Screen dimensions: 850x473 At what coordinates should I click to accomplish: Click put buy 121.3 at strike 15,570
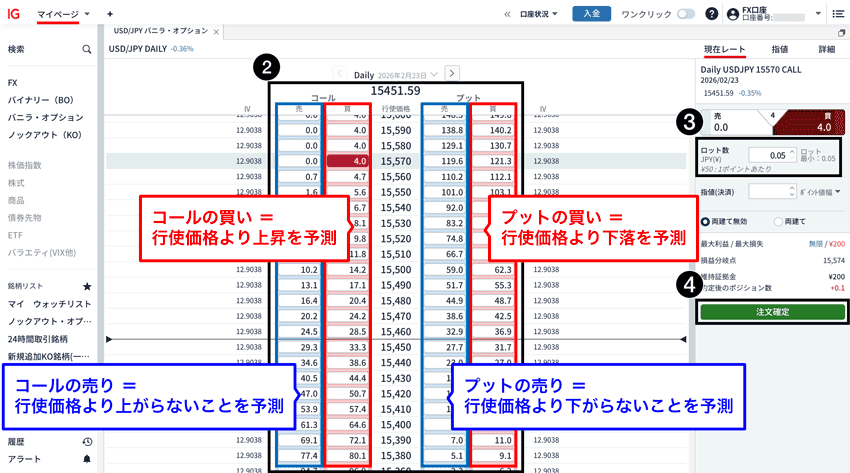[x=493, y=161]
